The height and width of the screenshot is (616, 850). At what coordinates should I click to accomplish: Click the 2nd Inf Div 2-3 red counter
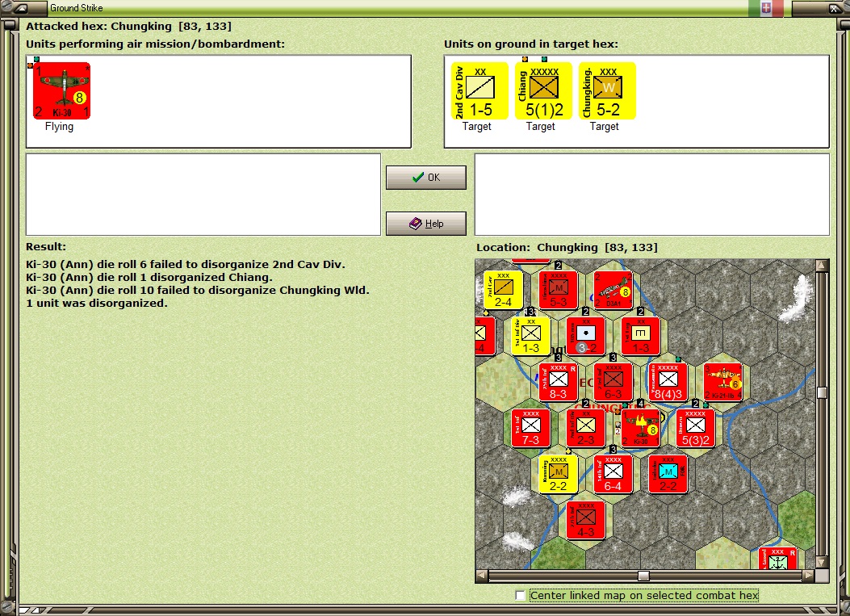pos(585,428)
